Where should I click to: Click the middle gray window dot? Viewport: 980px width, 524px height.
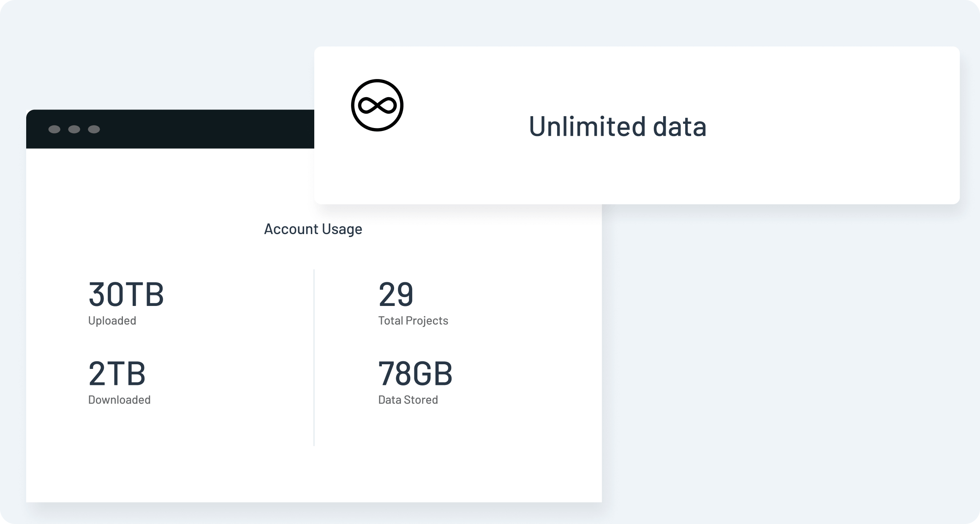(74, 129)
